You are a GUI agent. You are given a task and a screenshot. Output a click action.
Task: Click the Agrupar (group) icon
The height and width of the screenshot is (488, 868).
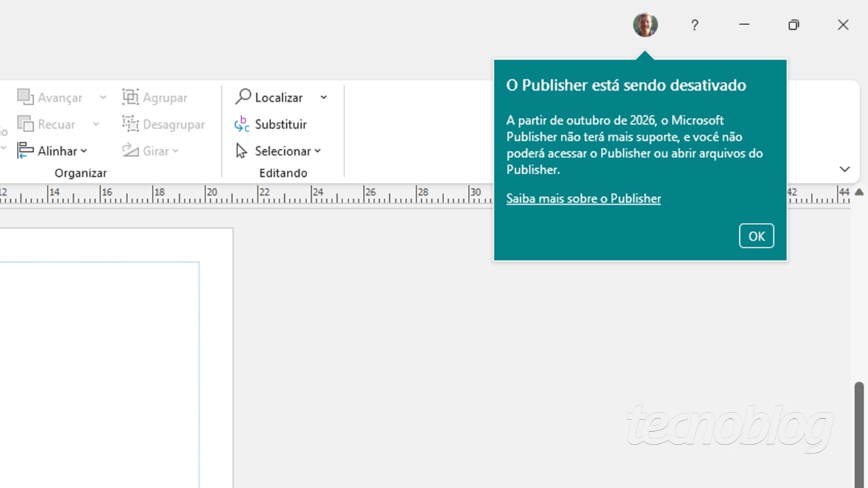(130, 98)
